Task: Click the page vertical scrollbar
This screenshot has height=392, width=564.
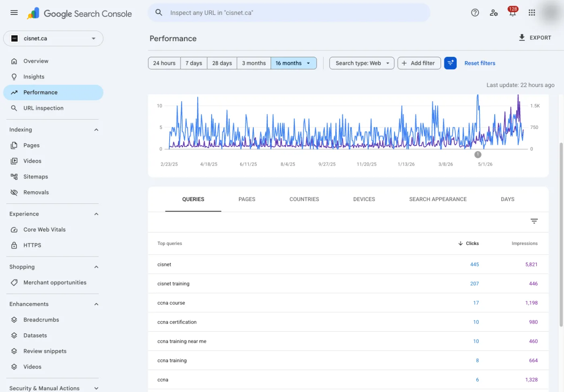Action: (x=561, y=234)
